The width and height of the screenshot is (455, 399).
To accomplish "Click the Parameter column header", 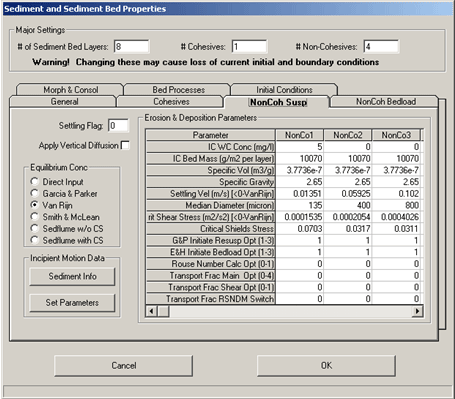I will (x=210, y=135).
